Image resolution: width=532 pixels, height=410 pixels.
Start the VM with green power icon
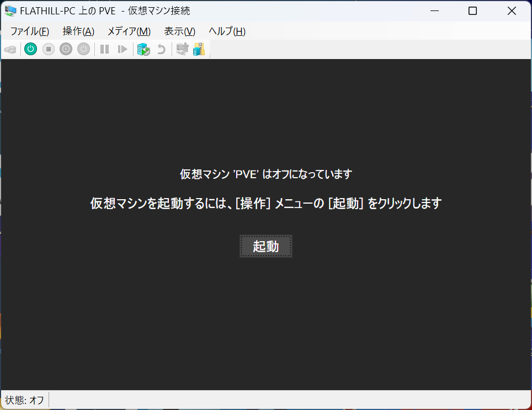[30, 49]
